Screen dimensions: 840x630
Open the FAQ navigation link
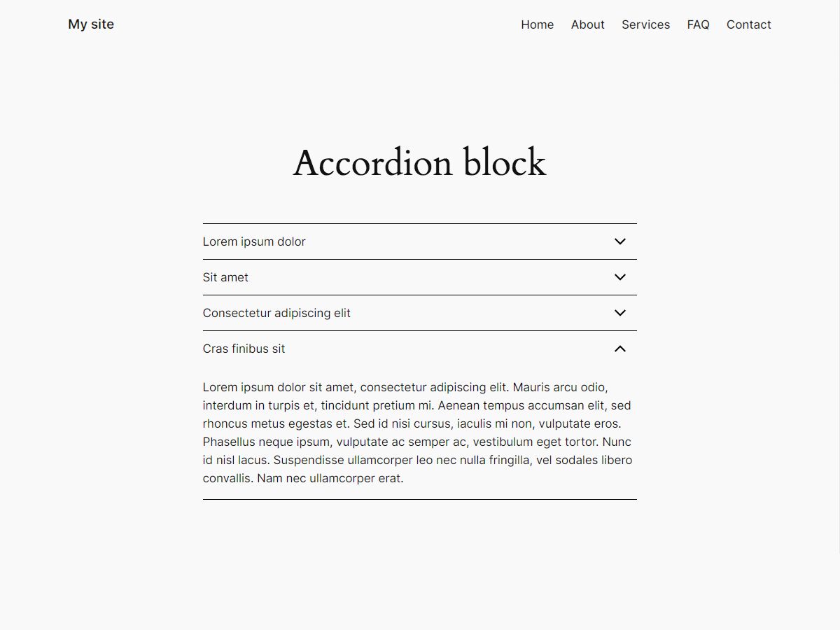[x=698, y=24]
